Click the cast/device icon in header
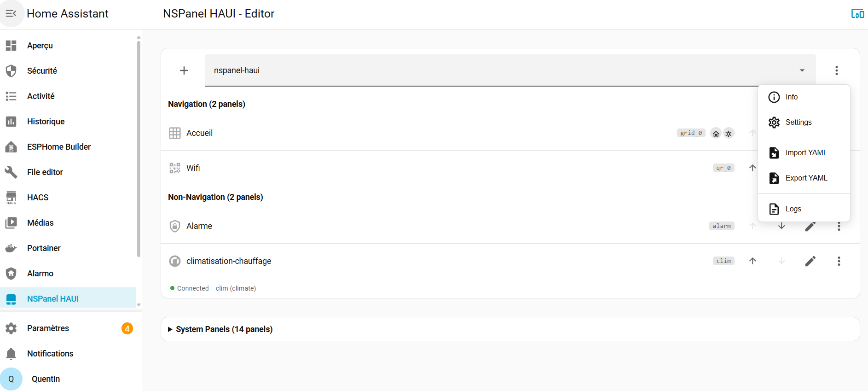 (857, 13)
